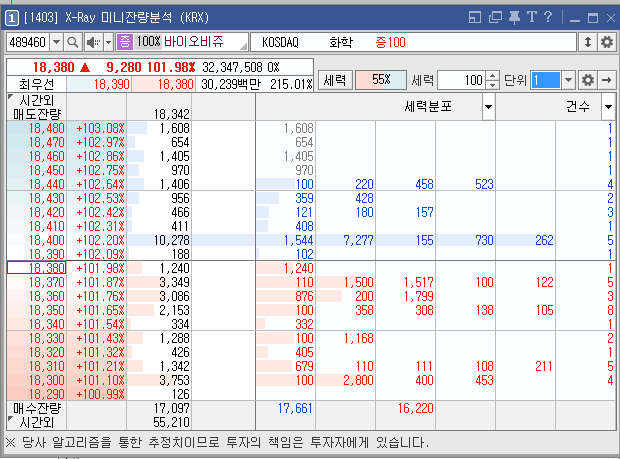Click the 3,753 bid quantity value
The image size is (620, 459).
[174, 380]
